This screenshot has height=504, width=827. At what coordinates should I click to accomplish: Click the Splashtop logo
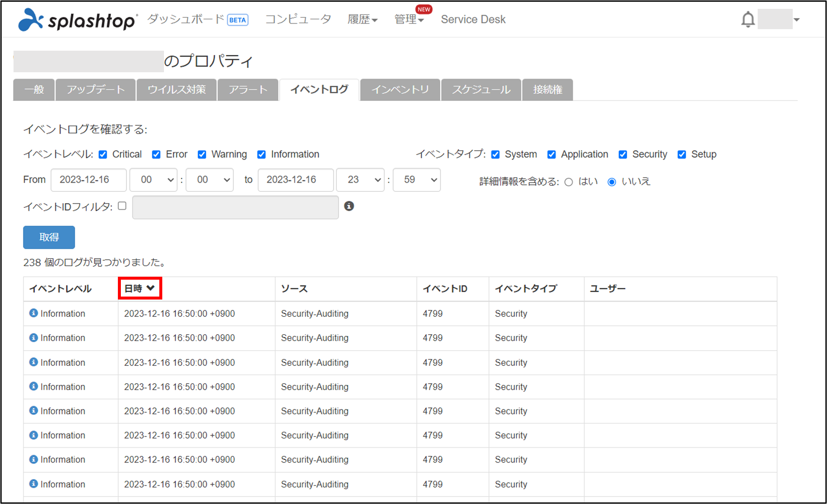[77, 20]
